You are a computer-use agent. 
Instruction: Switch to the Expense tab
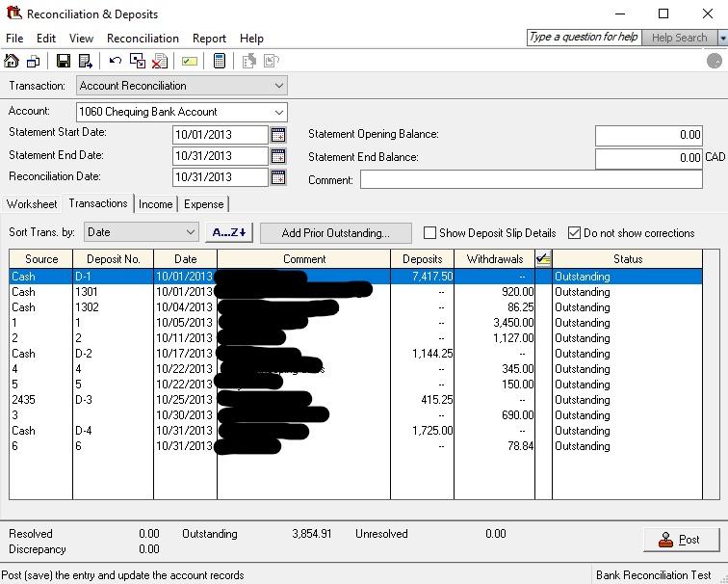point(203,204)
